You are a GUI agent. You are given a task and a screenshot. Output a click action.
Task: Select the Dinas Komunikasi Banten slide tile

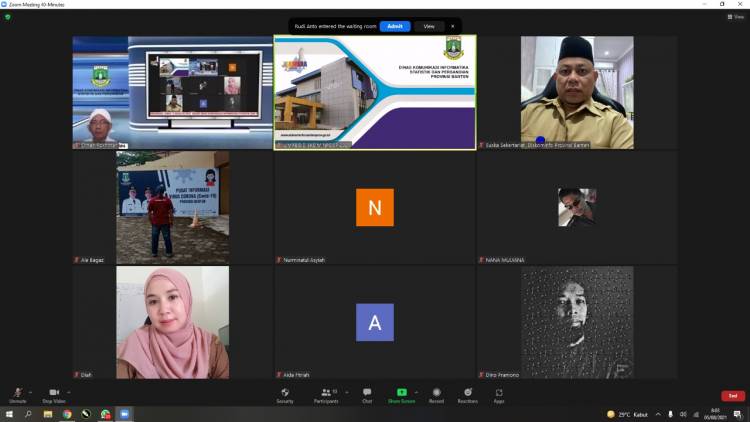(x=375, y=92)
